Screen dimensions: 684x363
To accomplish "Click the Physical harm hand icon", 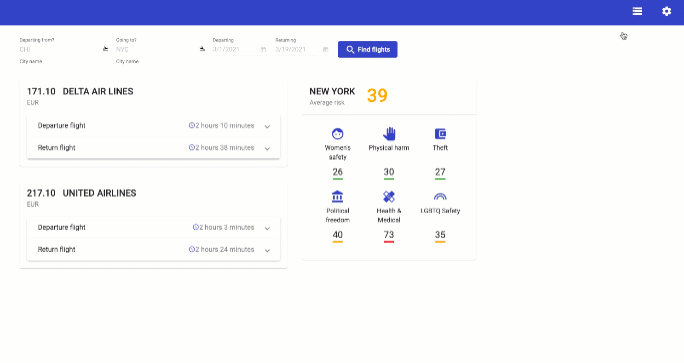I will click(x=389, y=134).
